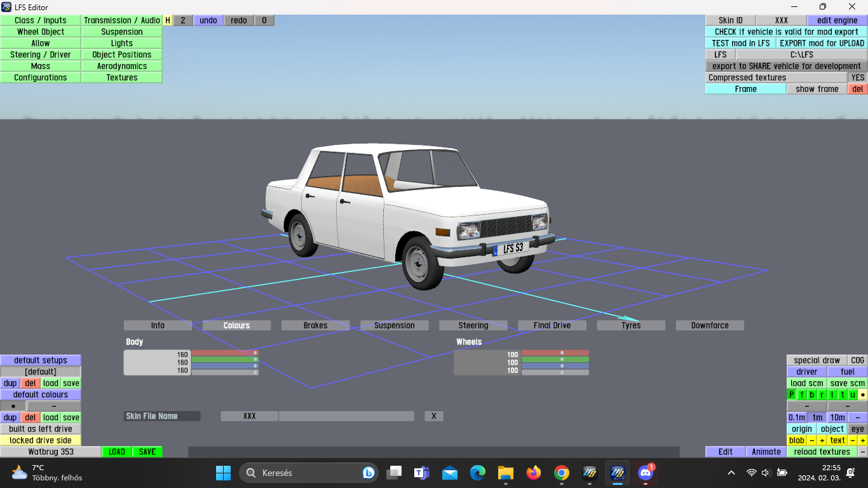Open the volume control icon
This screenshot has width=868, height=488.
tap(766, 473)
